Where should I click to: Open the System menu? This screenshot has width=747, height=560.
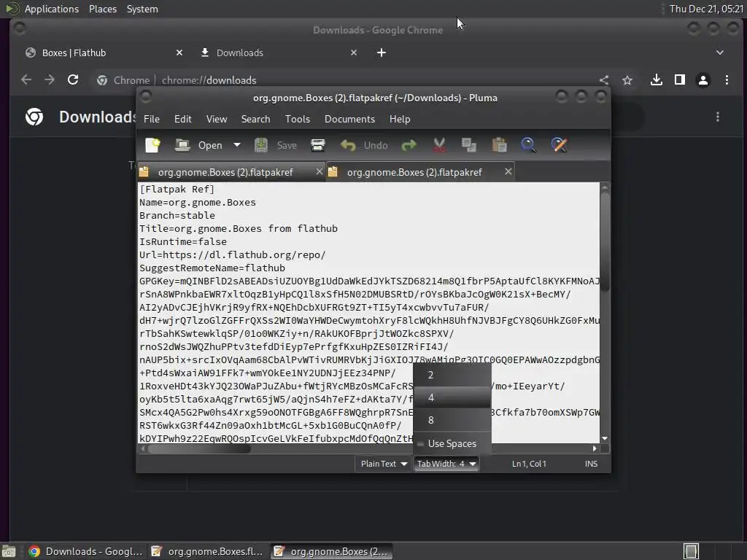coord(142,9)
